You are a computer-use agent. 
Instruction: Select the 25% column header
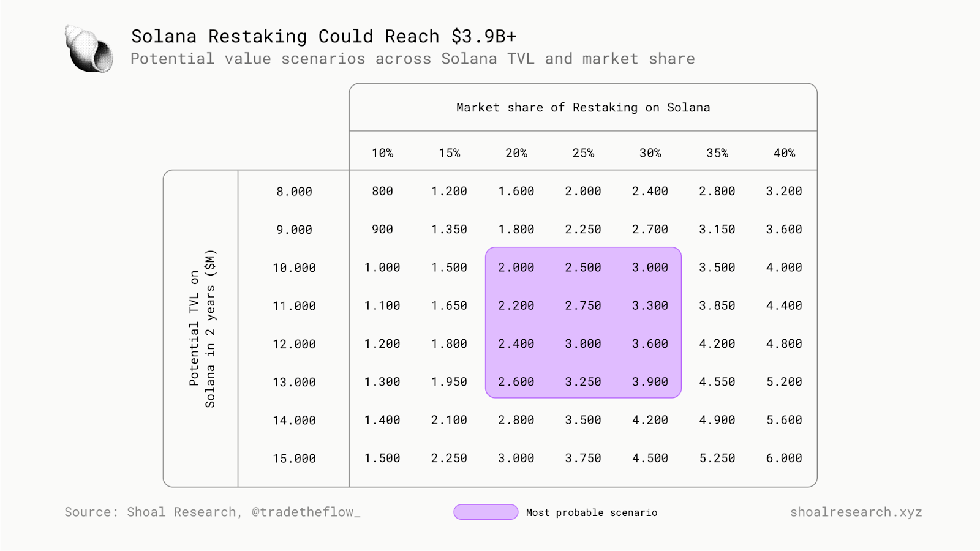[x=583, y=153]
